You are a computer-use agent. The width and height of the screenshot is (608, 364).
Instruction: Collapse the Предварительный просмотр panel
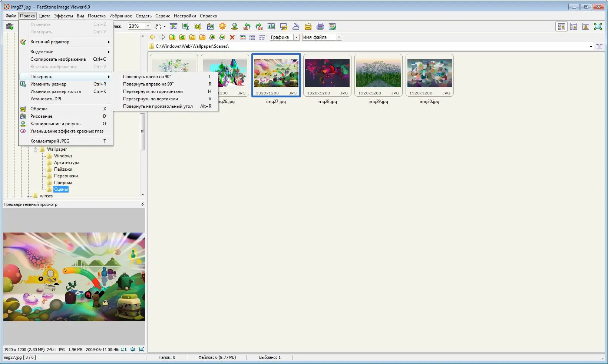click(142, 204)
